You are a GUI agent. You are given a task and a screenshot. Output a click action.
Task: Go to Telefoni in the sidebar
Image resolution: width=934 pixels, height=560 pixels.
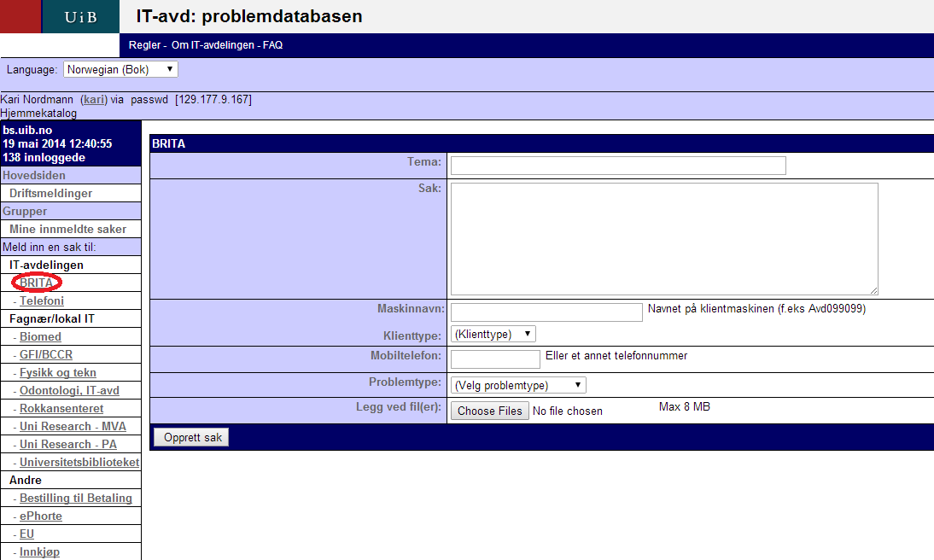[x=42, y=300]
